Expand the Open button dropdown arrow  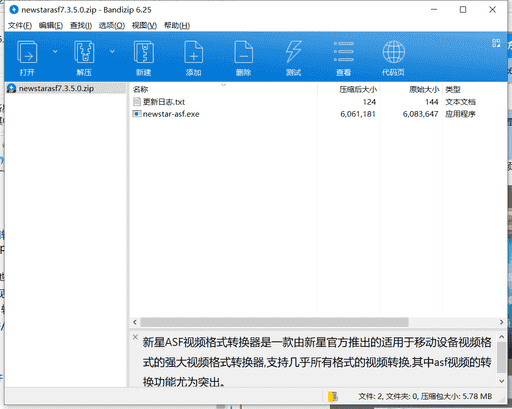(55, 51)
